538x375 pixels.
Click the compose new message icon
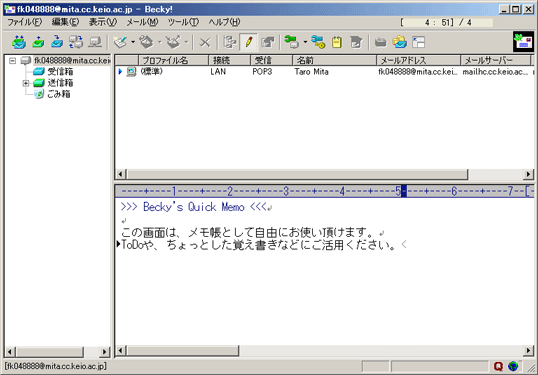pos(120,42)
